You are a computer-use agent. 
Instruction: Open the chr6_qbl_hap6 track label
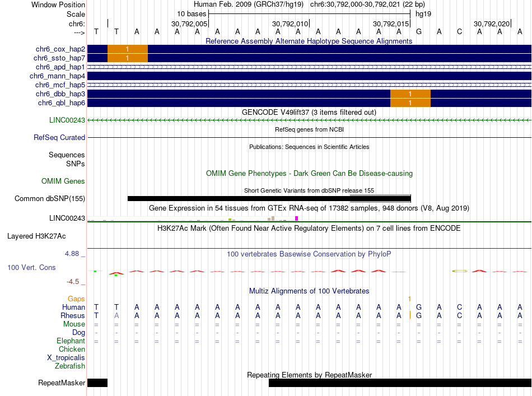coord(62,103)
